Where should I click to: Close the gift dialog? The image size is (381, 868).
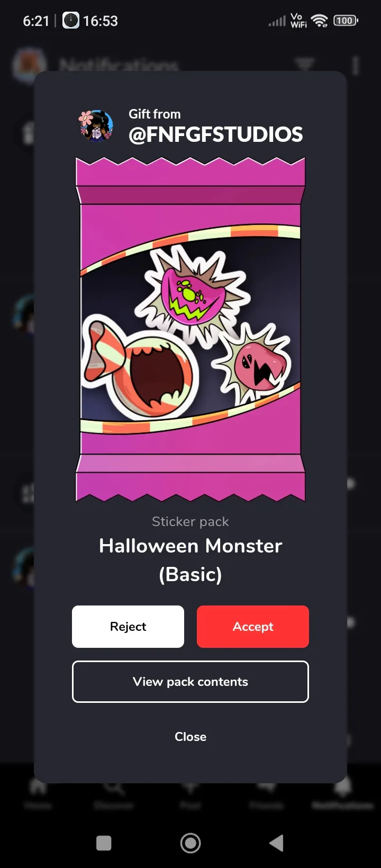coord(190,737)
